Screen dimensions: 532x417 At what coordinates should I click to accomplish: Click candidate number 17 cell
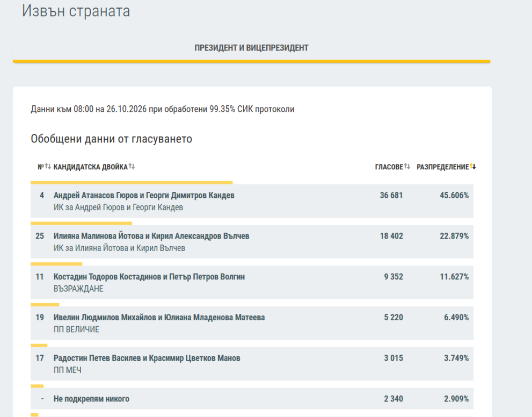40,358
